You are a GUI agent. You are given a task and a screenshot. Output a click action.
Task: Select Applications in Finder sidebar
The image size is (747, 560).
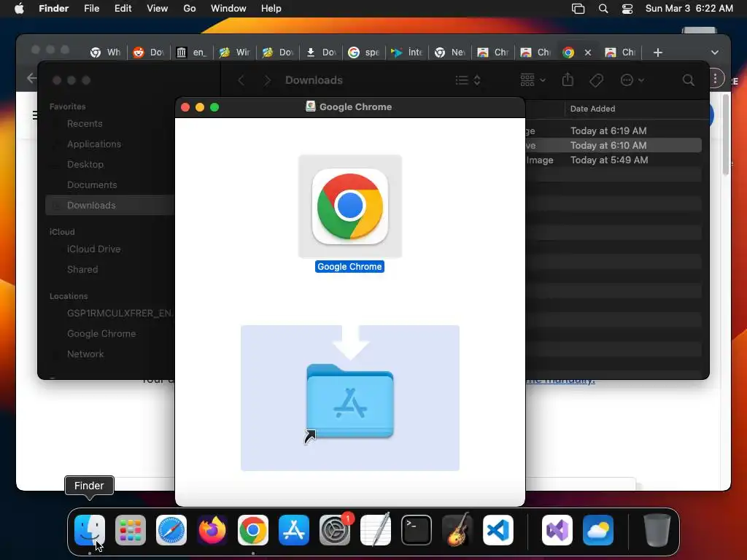pyautogui.click(x=94, y=144)
